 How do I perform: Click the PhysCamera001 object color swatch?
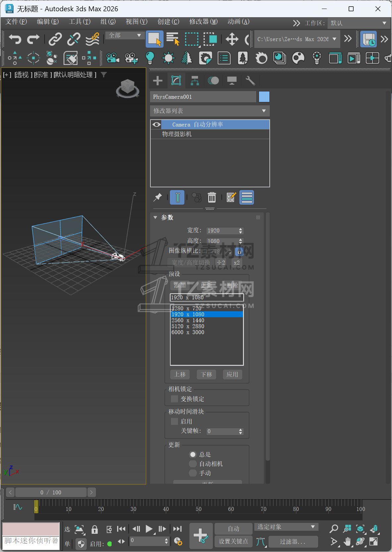(x=264, y=97)
